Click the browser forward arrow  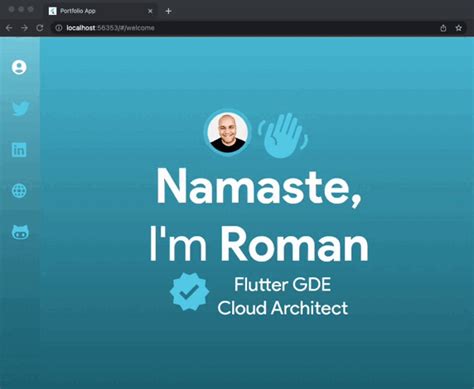point(24,28)
